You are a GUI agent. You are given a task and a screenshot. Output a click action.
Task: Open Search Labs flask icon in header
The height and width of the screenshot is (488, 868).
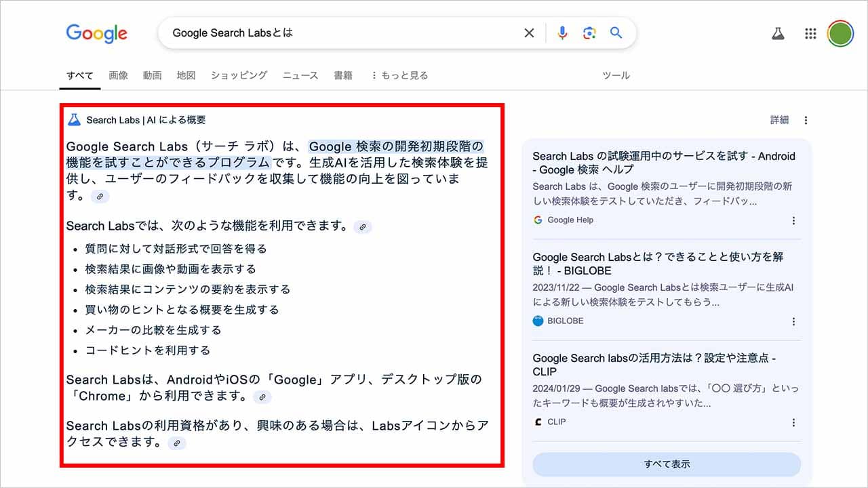point(778,33)
